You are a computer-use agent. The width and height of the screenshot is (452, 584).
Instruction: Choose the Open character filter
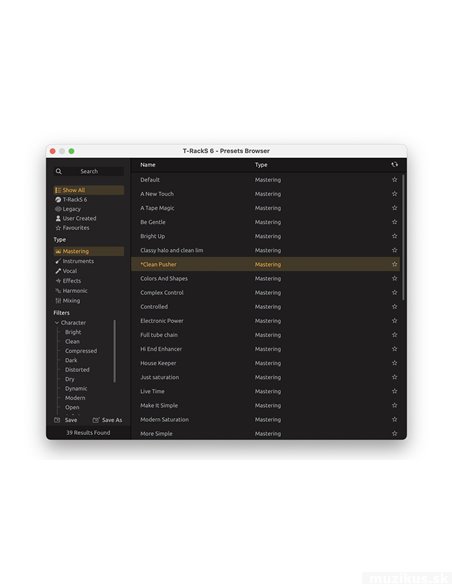72,407
